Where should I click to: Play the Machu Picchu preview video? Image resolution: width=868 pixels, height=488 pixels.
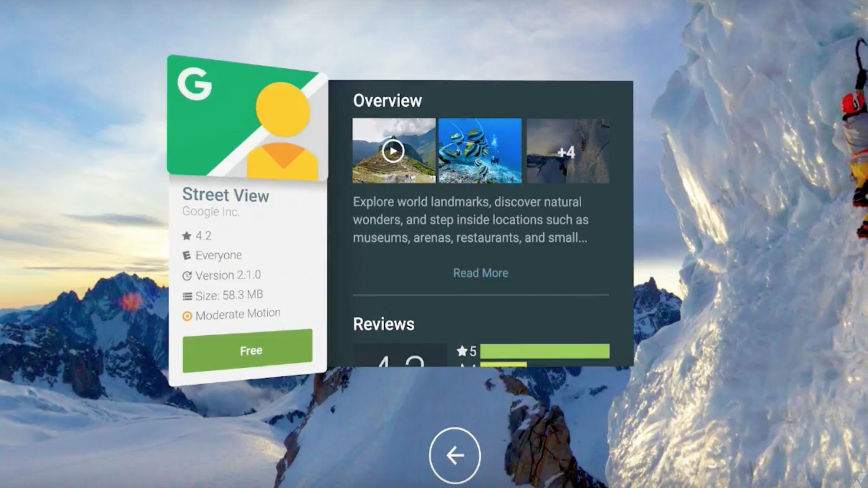[x=394, y=151]
